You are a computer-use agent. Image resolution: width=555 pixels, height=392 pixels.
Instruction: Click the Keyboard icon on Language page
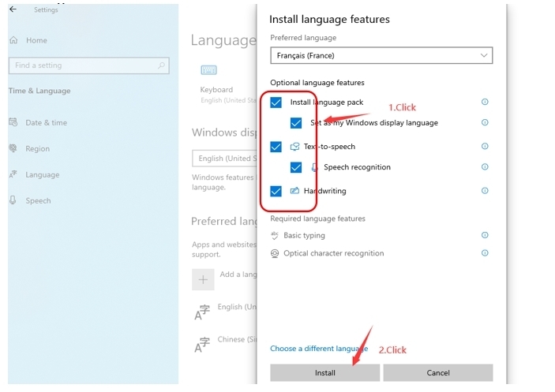pos(208,71)
